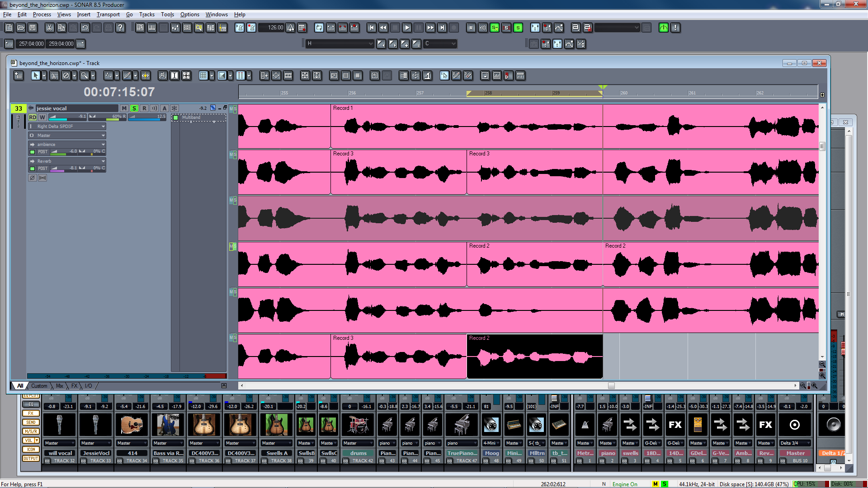868x488 pixels.
Task: Adjust the track volume slider at -9.1
Action: tap(67, 117)
